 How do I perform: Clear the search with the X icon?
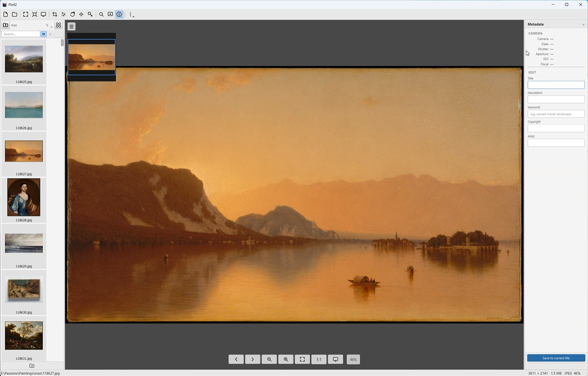[50, 34]
